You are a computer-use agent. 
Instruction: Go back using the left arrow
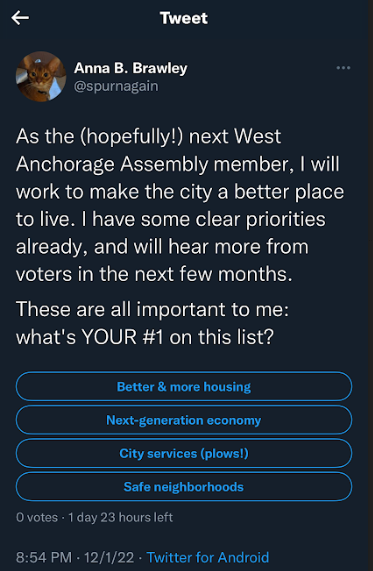pos(20,18)
